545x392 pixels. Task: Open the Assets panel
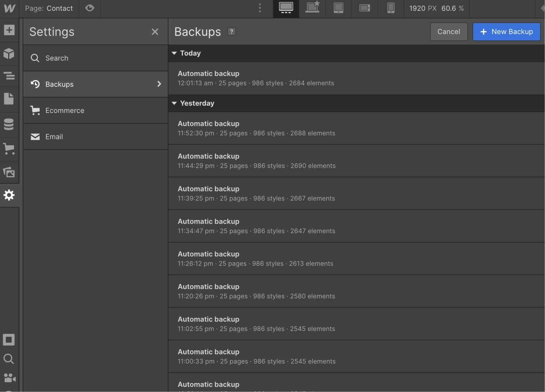[x=9, y=172]
